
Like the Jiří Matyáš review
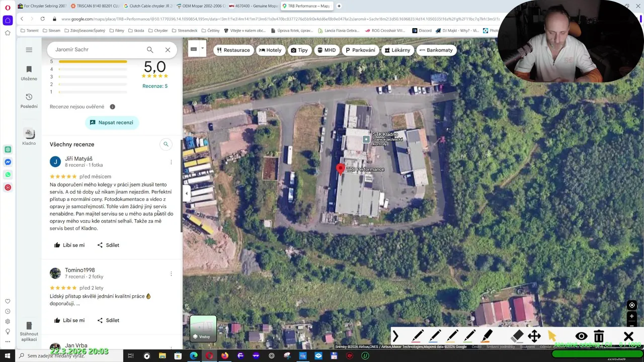[x=69, y=245]
